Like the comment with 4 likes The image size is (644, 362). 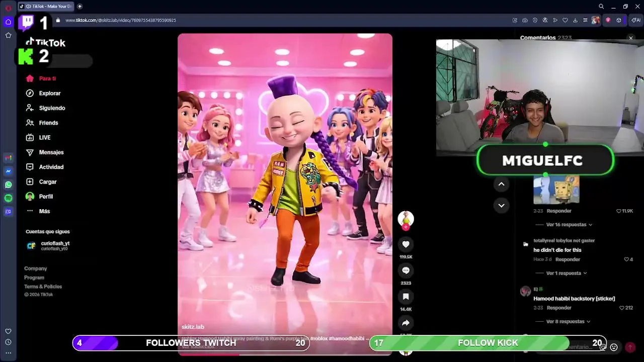(626, 259)
